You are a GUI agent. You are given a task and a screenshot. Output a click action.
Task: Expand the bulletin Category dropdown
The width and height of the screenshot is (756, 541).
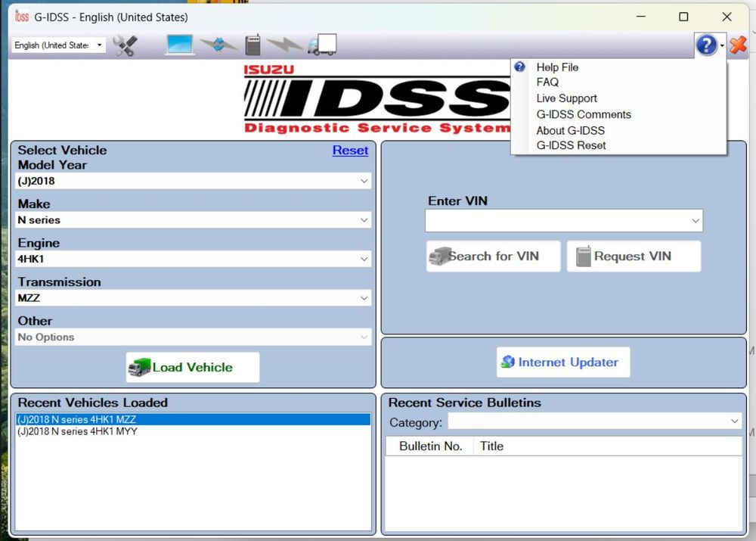pyautogui.click(x=734, y=421)
